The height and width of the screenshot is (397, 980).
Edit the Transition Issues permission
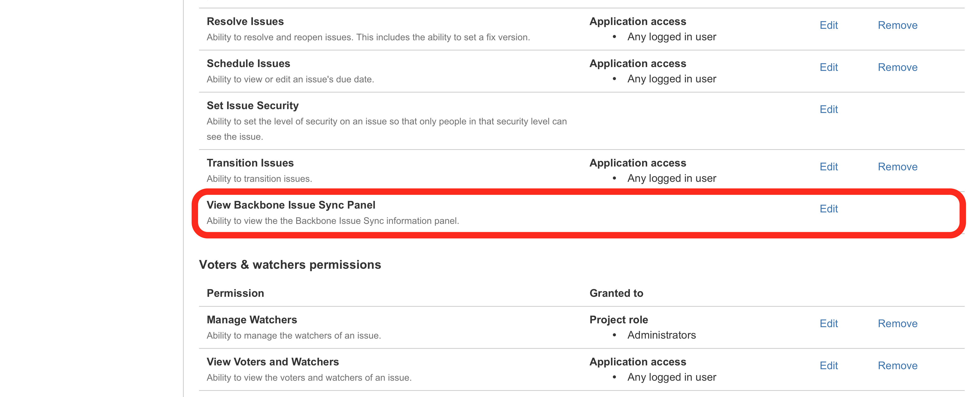(829, 167)
